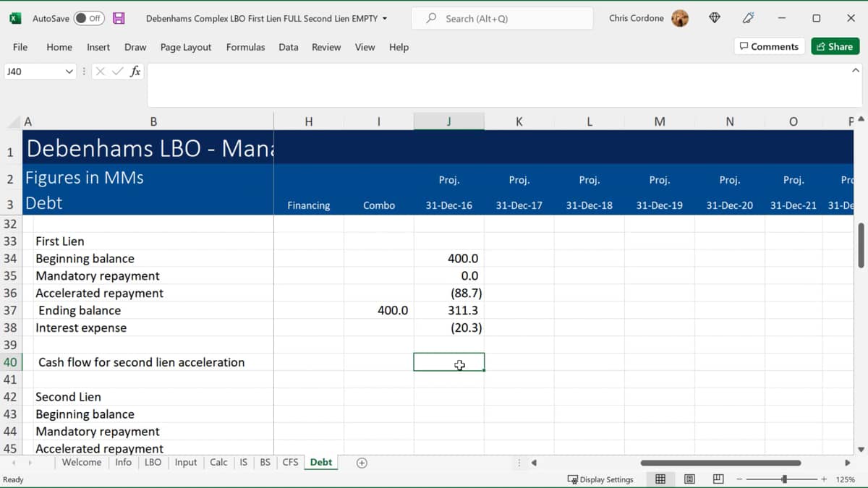Click the pen coming-soon icon
This screenshot has width=868, height=488.
coord(749,18)
